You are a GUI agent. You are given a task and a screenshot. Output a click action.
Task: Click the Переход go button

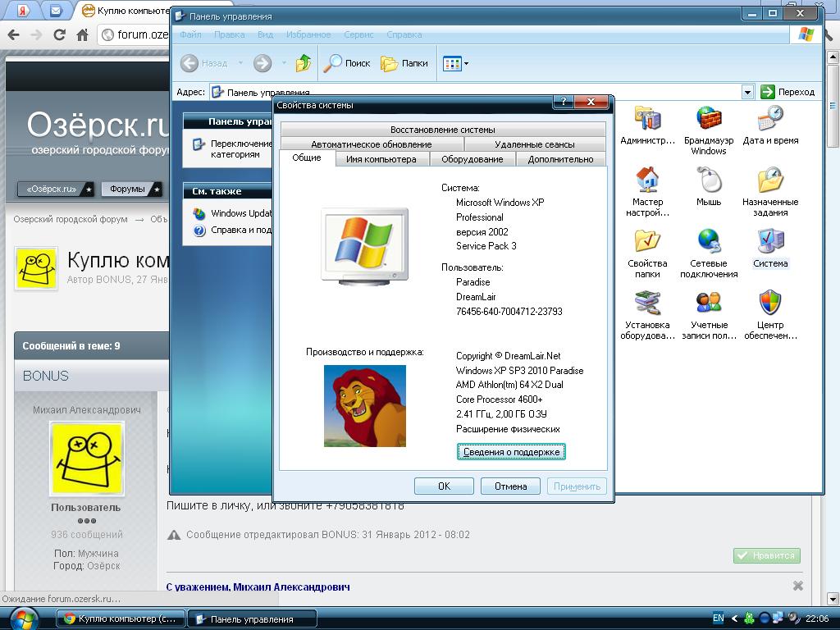click(787, 92)
